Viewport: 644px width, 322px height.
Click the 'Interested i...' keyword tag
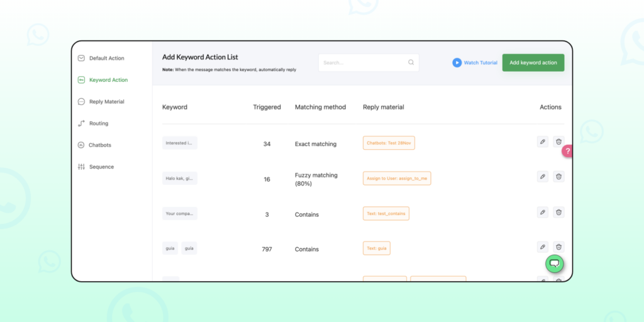click(x=179, y=143)
